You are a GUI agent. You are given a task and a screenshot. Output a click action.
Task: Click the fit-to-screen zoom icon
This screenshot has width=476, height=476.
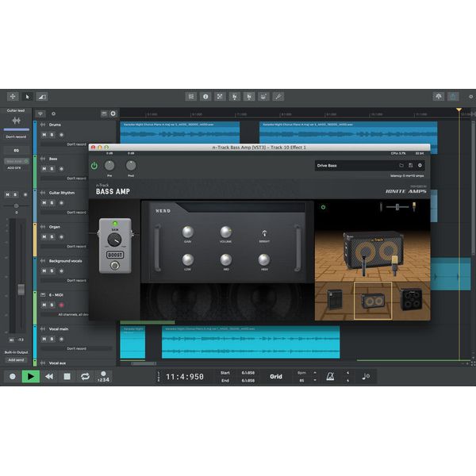point(220,97)
